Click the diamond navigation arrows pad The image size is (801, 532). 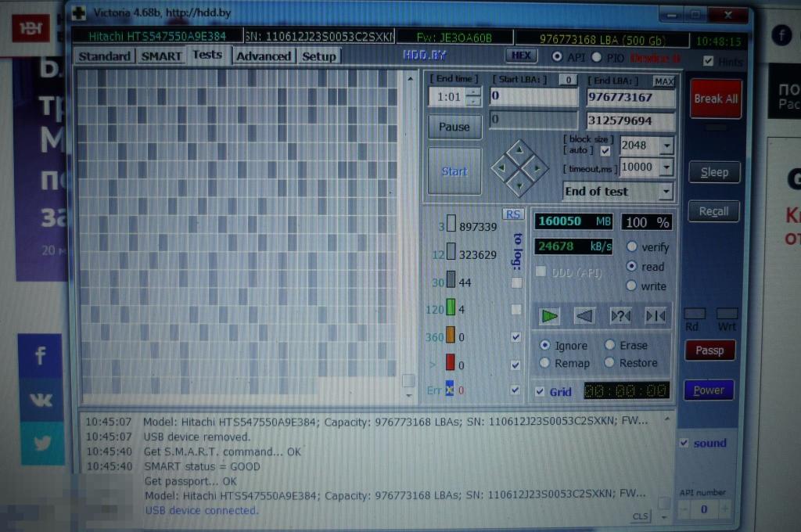pos(519,167)
